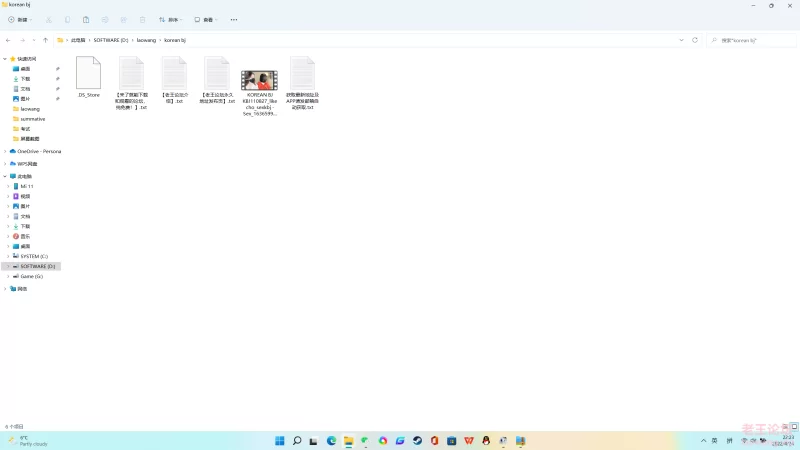
Task: Click the Paste clipboard icon
Action: (86, 19)
